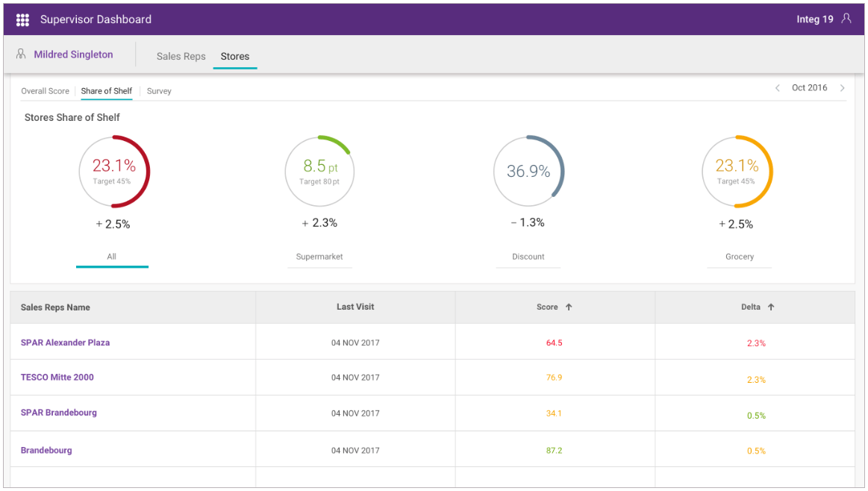The width and height of the screenshot is (868, 491).
Task: Sort by Delta using arrow icon
Action: [x=771, y=307]
